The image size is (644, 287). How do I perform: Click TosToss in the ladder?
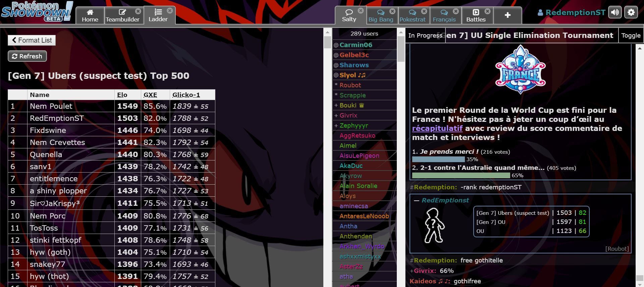[44, 228]
